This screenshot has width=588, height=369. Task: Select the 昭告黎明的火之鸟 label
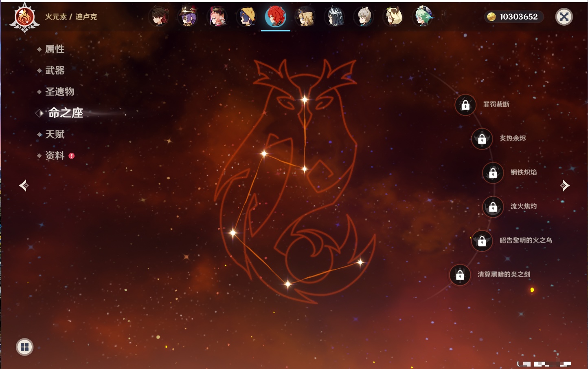click(526, 240)
